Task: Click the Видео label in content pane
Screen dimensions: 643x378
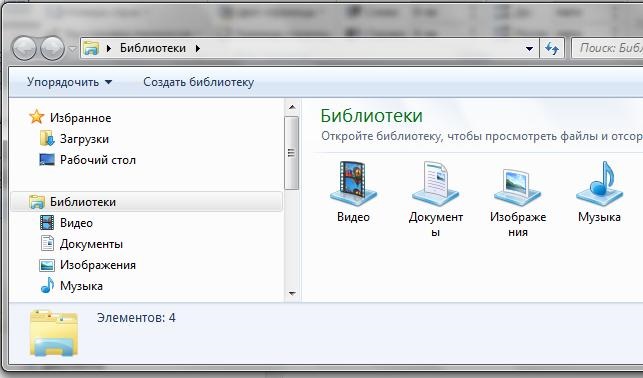Action: point(353,217)
